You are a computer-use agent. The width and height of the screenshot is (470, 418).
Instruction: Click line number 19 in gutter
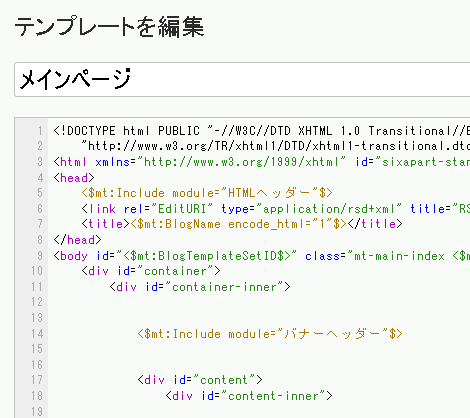(37, 412)
